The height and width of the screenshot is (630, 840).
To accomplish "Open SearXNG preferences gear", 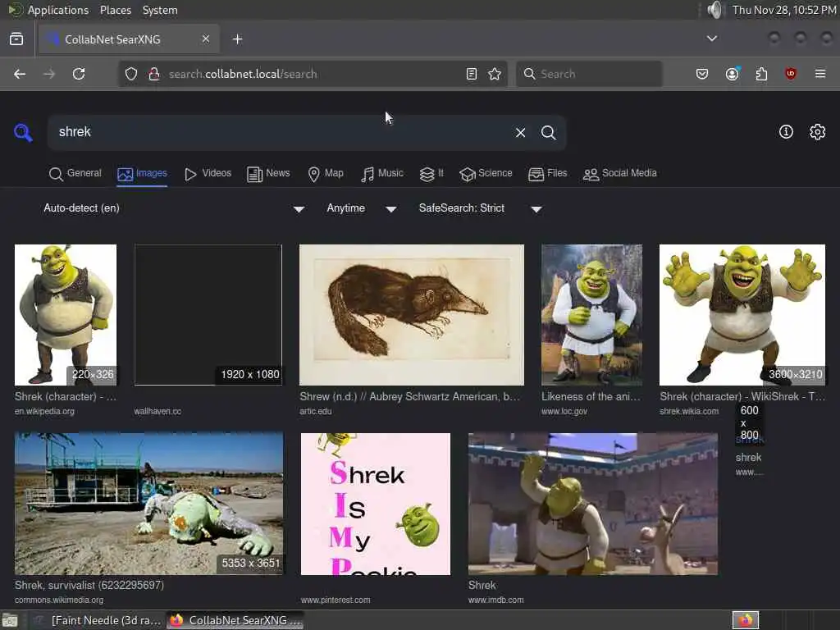I will (818, 132).
